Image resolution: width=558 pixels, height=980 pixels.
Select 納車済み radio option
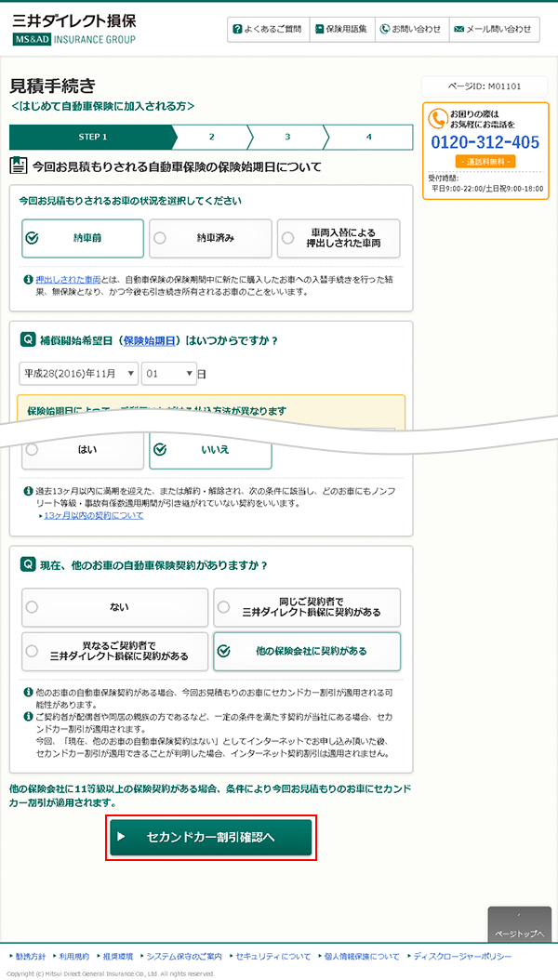(x=210, y=238)
